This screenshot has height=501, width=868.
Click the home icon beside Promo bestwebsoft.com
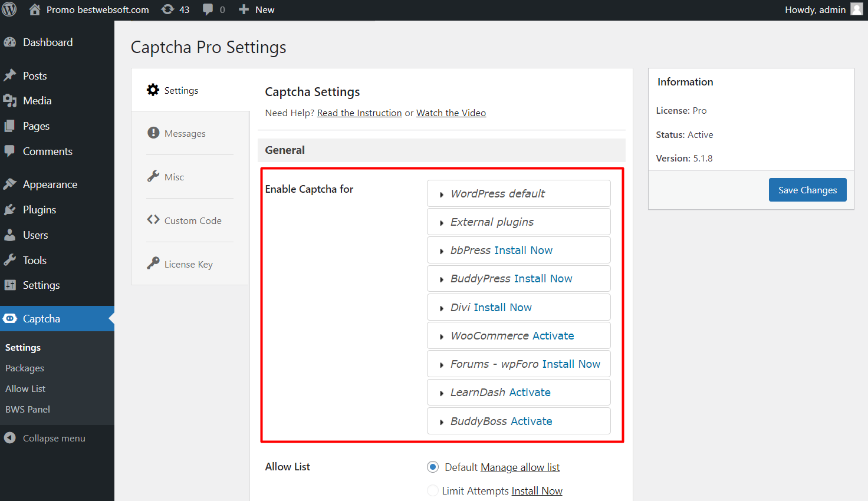35,9
